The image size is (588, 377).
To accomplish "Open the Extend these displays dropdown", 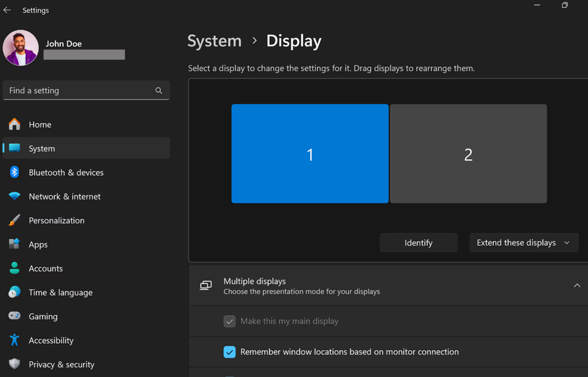I will coord(523,243).
